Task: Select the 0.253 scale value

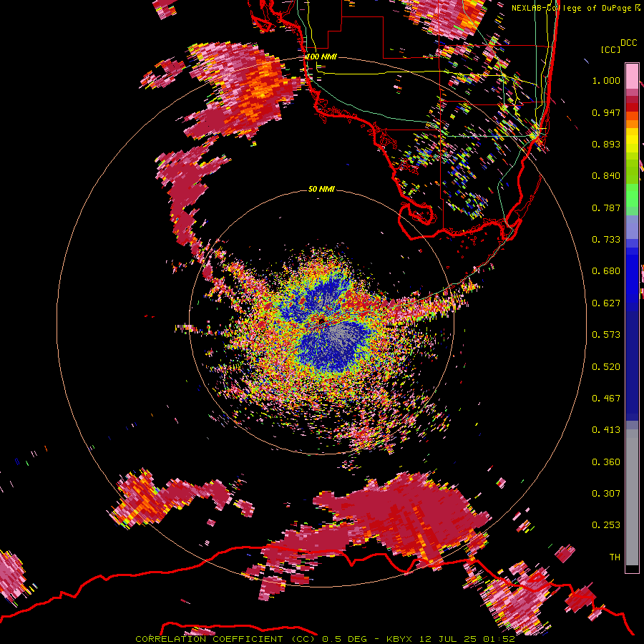Action: 606,525
